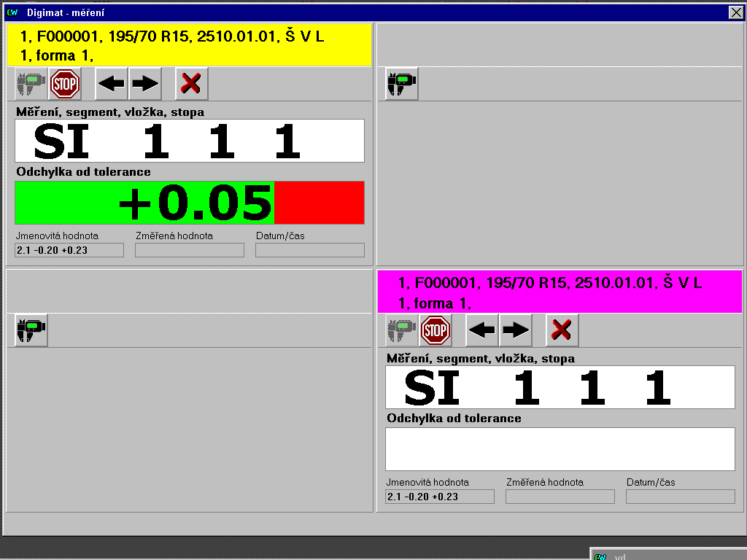Click the empty Odchylka od tolerance box
Screen dimensions: 747x560
point(560,449)
